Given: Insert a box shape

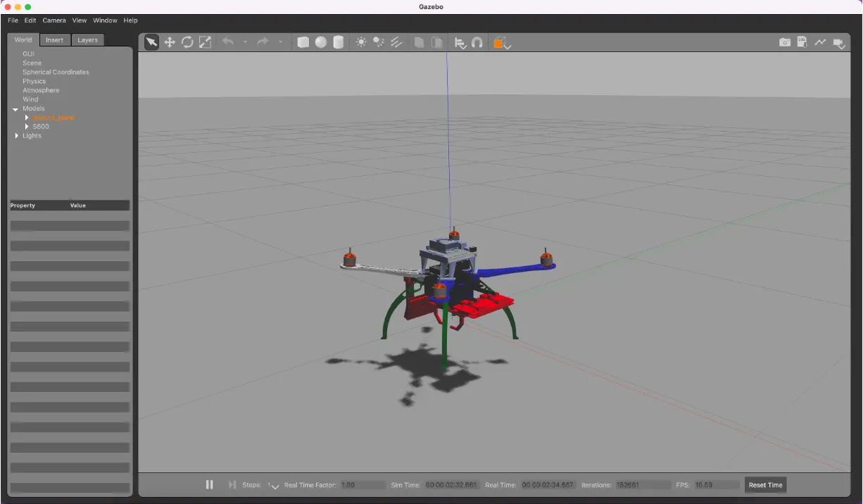Looking at the screenshot, I should point(303,42).
